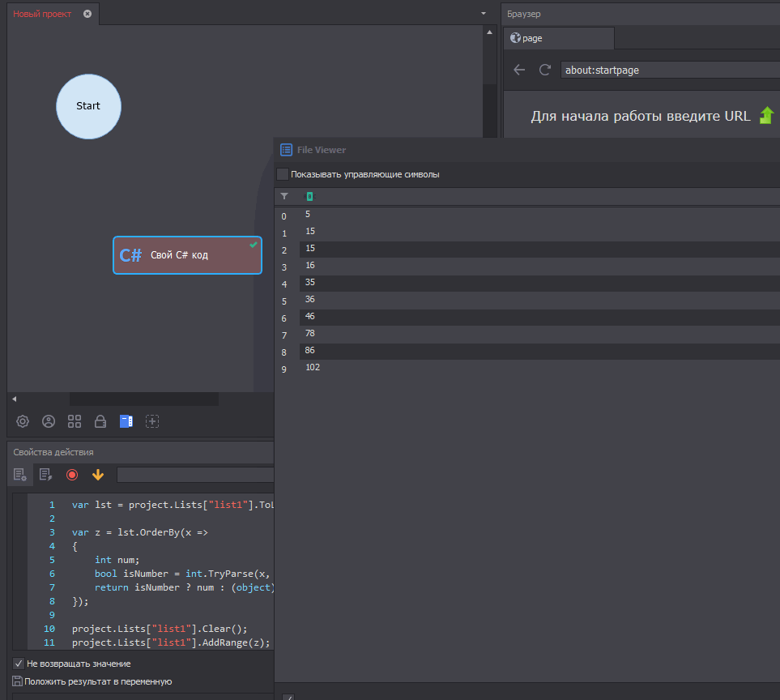The image size is (780, 700).
Task: Open the four-squares grid icon
Action: click(x=75, y=421)
